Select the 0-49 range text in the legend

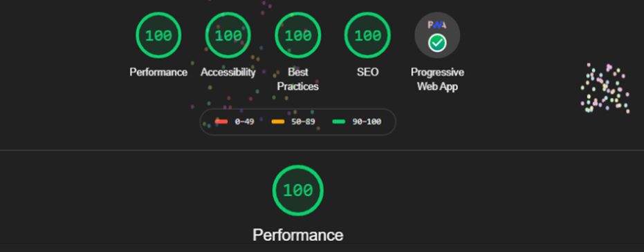[244, 122]
